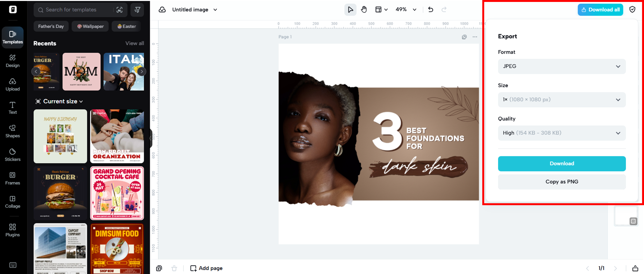This screenshot has height=274, width=644.
Task: Open the Burger recent template thumbnail
Action: click(47, 72)
